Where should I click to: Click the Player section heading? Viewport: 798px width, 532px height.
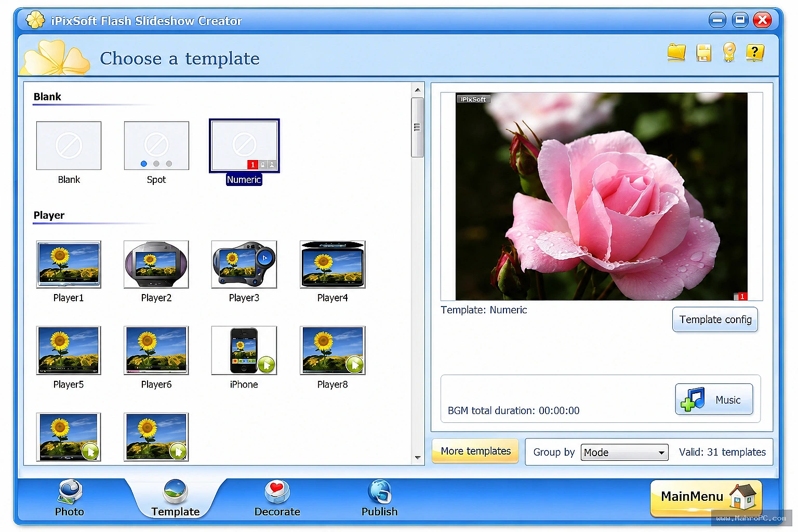49,215
